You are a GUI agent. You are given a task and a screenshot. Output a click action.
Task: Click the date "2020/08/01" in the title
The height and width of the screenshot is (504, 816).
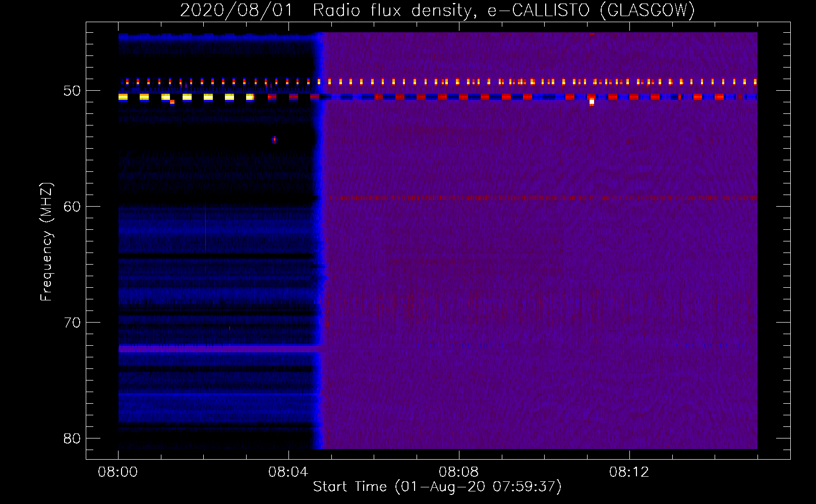(x=236, y=10)
